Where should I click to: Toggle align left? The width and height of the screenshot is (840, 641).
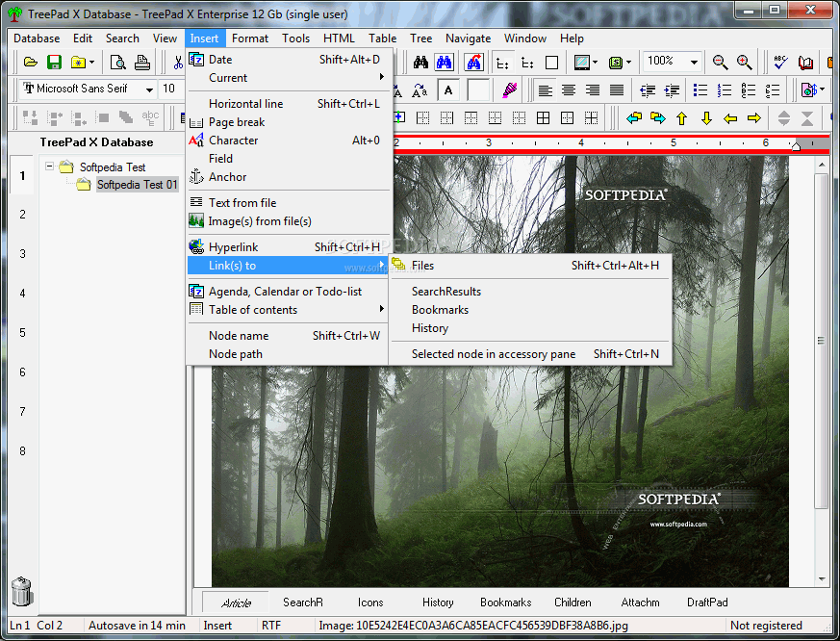pos(545,90)
